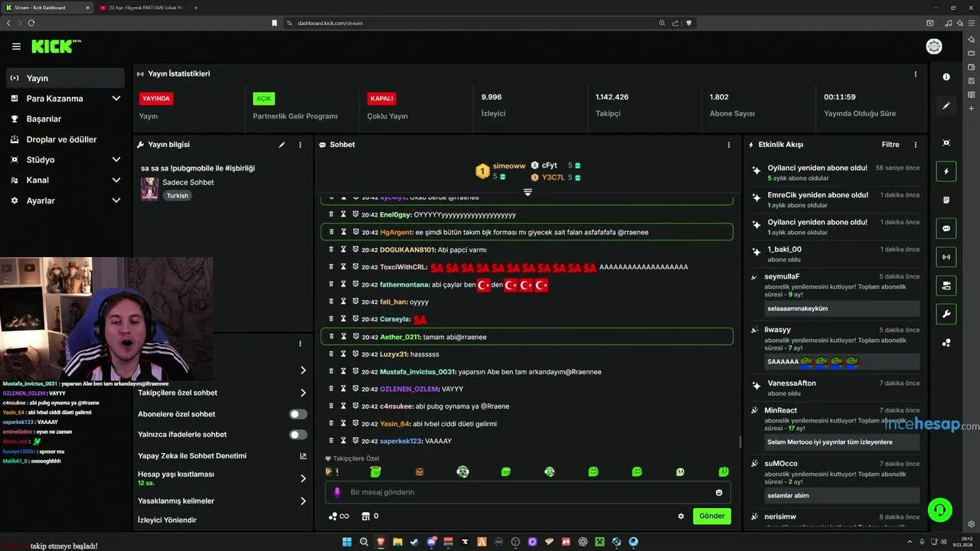Edit stream info with pencil icon
This screenshot has width=980, height=551.
click(282, 145)
